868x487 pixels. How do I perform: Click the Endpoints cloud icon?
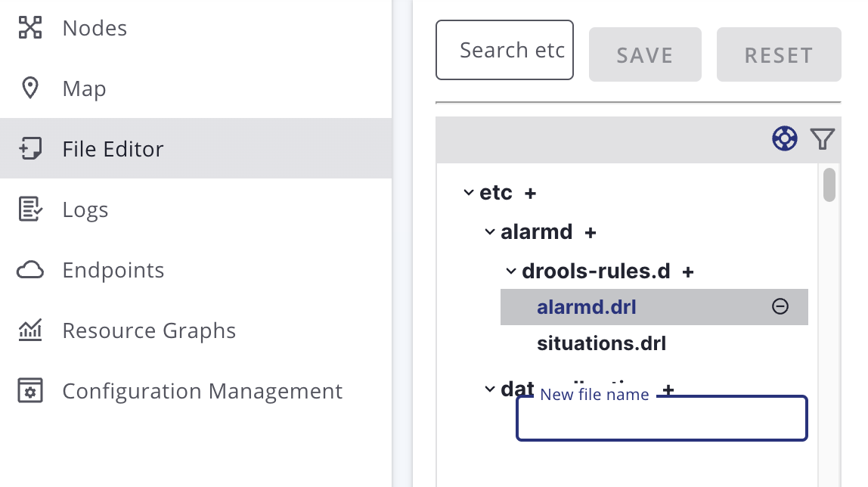tap(30, 270)
